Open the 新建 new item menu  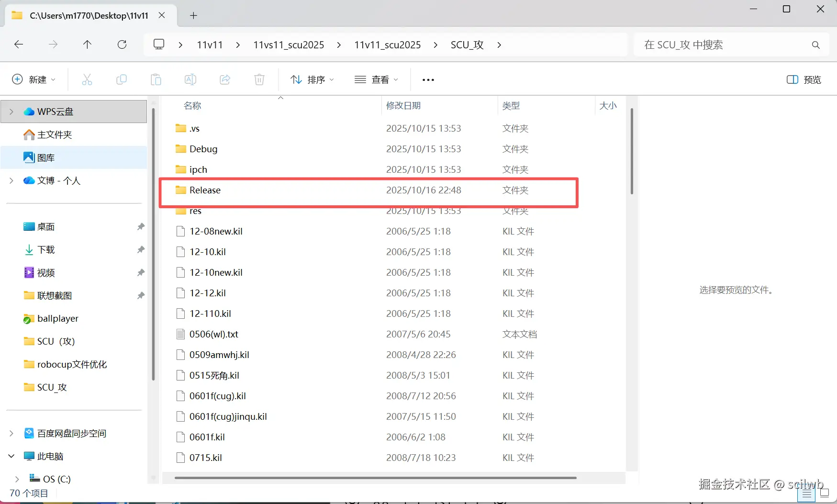pos(33,79)
